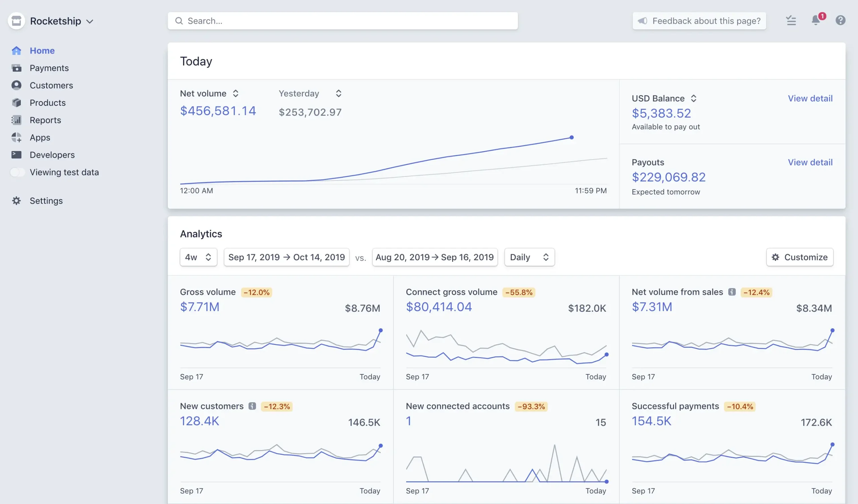Click into the Search field
The width and height of the screenshot is (858, 504).
click(343, 21)
